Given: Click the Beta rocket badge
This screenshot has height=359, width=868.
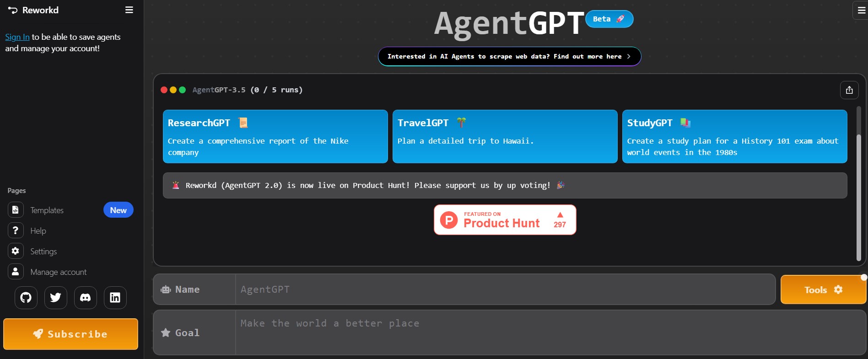Looking at the screenshot, I should pyautogui.click(x=609, y=19).
